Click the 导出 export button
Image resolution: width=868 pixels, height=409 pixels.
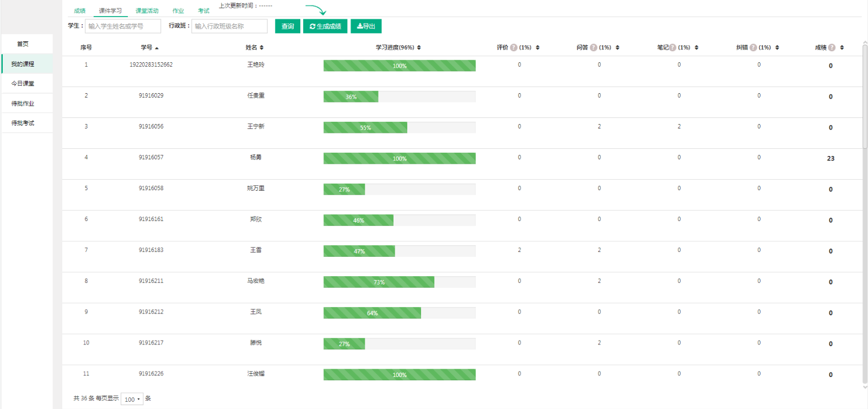click(366, 26)
